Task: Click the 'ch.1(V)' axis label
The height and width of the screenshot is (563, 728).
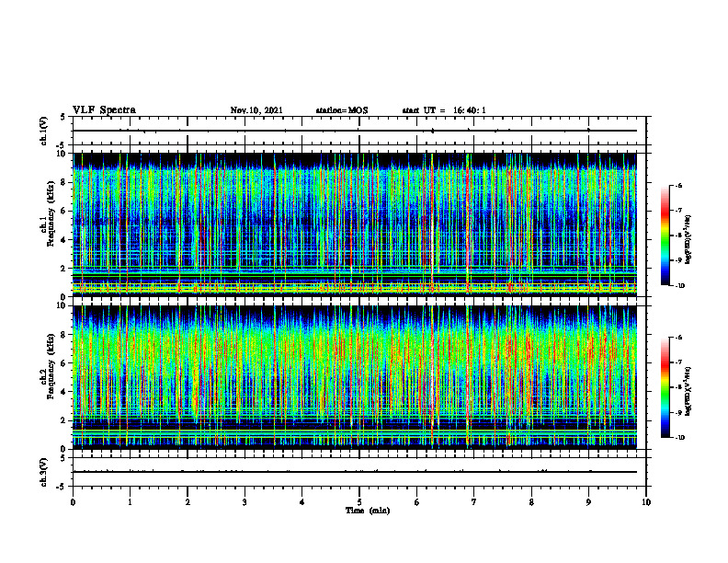Action: coord(44,131)
